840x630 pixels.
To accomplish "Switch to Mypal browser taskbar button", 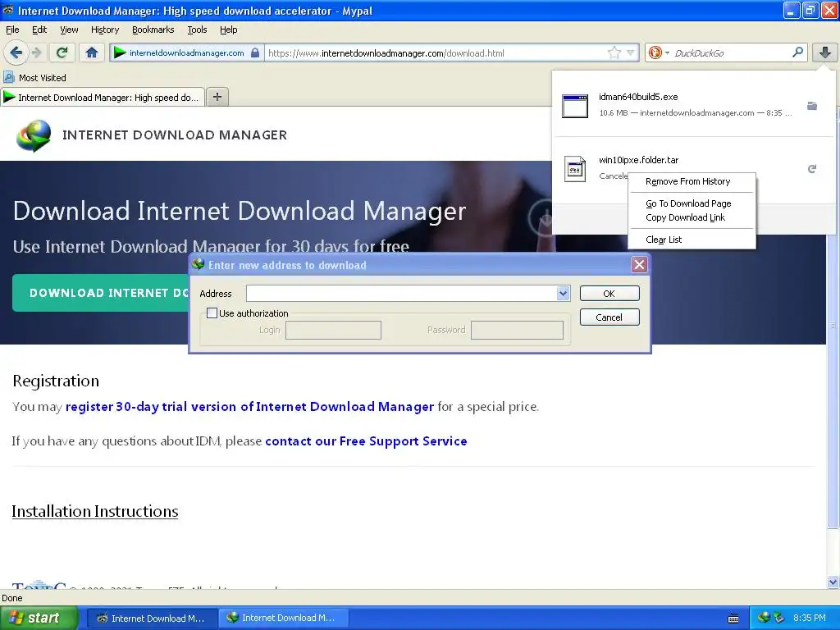I will pyautogui.click(x=152, y=619).
